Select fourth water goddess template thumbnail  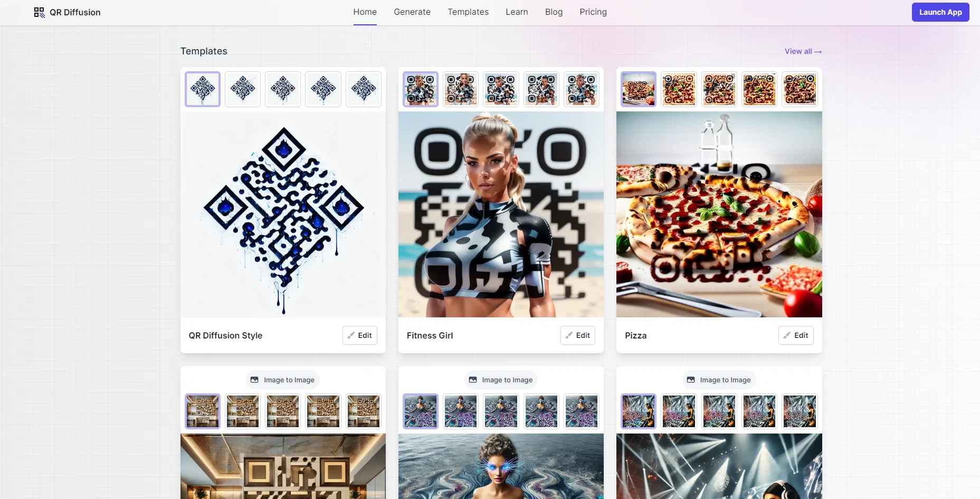coord(541,411)
